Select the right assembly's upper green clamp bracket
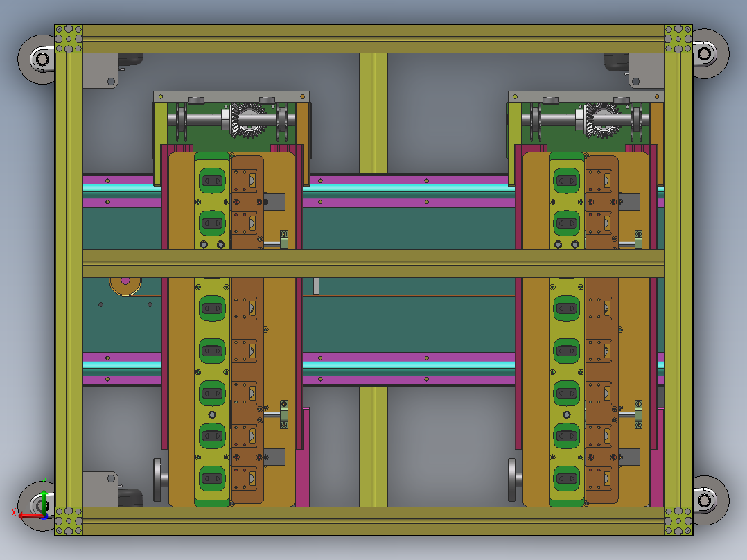Screen dimensions: 747x560 (x=638, y=239)
